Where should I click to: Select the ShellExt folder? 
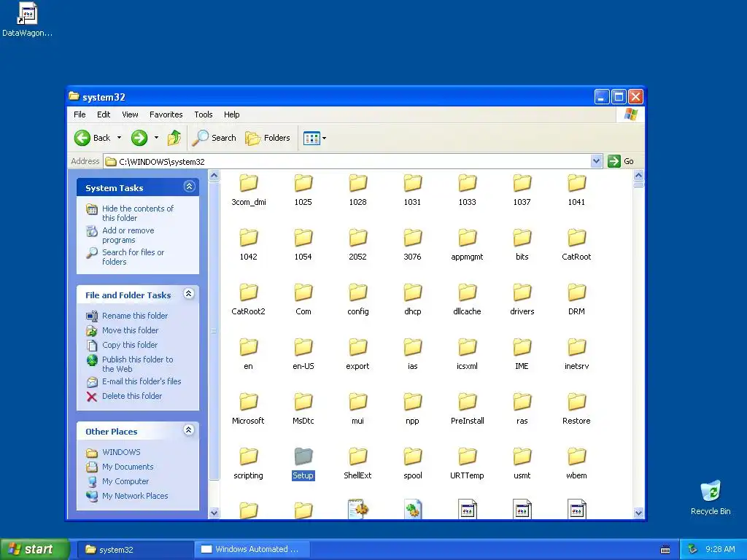point(357,463)
